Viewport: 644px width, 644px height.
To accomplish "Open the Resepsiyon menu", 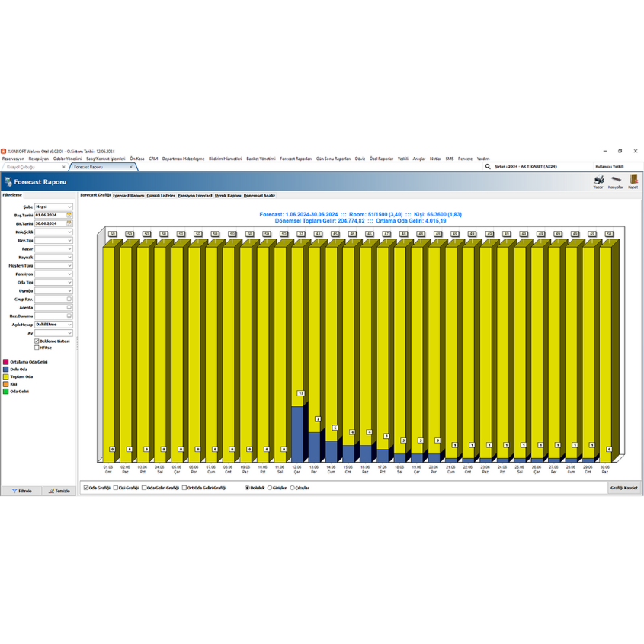I will 38,159.
